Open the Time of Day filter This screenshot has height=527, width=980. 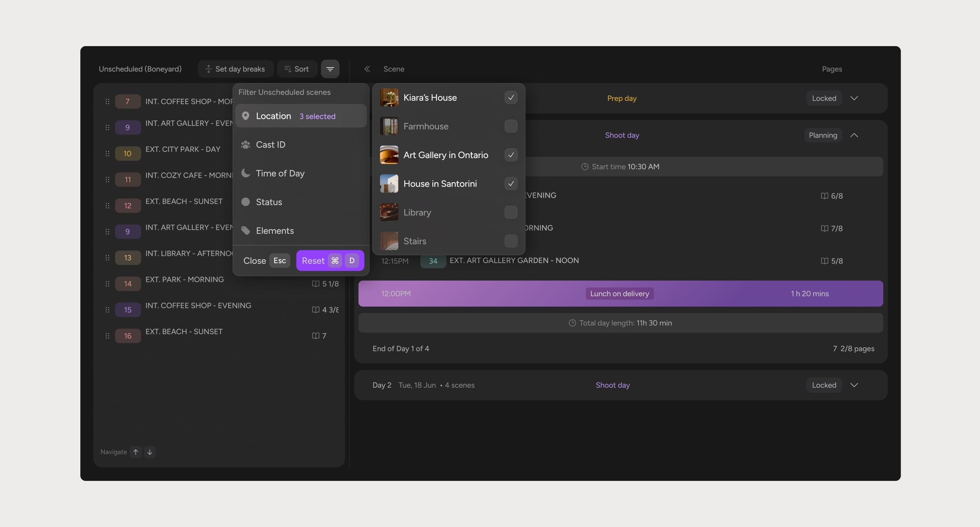point(280,174)
